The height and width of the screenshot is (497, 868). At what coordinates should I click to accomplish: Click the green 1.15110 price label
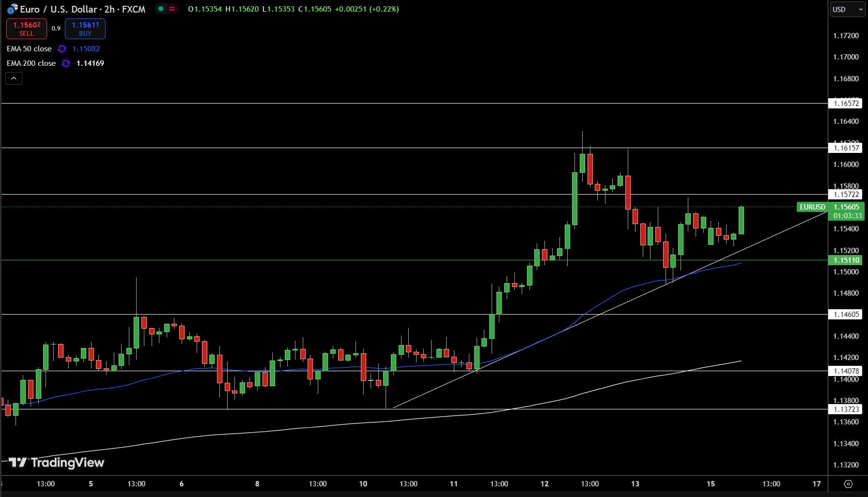click(846, 260)
